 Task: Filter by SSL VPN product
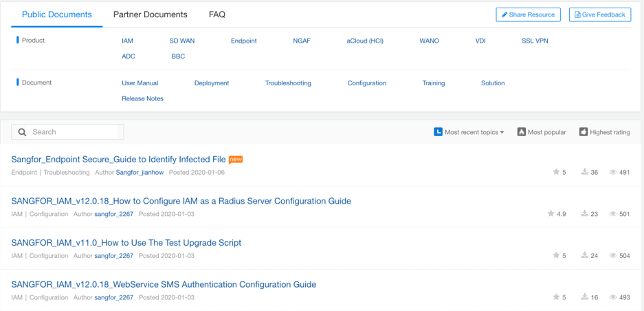point(535,41)
